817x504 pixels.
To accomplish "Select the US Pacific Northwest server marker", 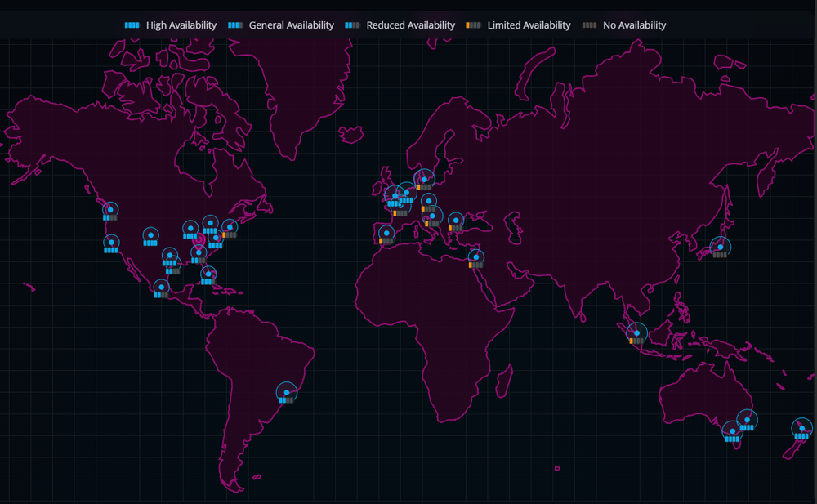I will click(x=110, y=210).
